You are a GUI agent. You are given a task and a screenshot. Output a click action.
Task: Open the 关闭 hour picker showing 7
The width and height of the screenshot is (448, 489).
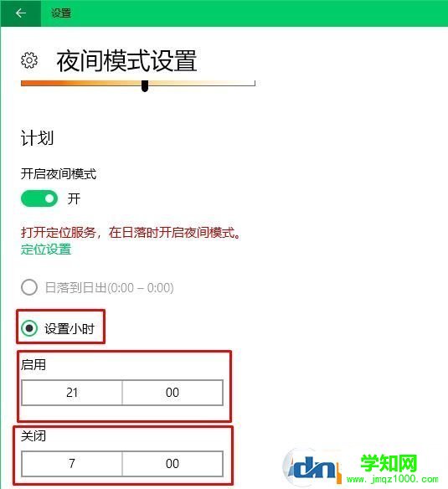72,463
